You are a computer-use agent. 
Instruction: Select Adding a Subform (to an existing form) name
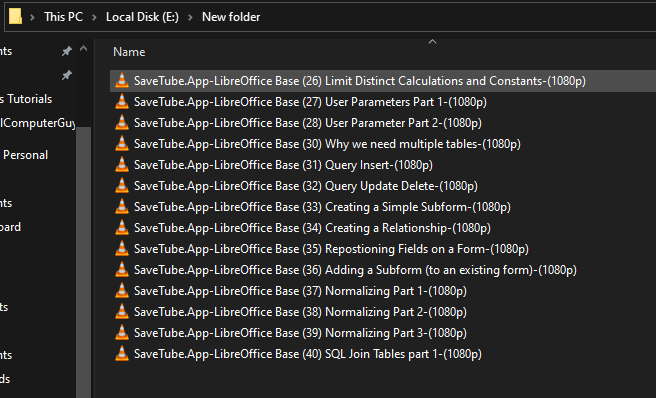[x=355, y=270]
